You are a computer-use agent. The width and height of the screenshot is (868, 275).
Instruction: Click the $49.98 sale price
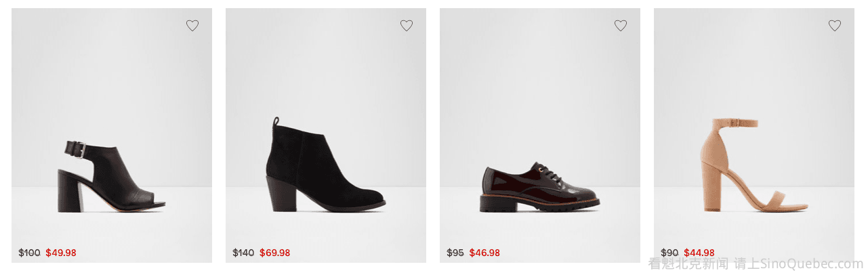[x=61, y=253]
